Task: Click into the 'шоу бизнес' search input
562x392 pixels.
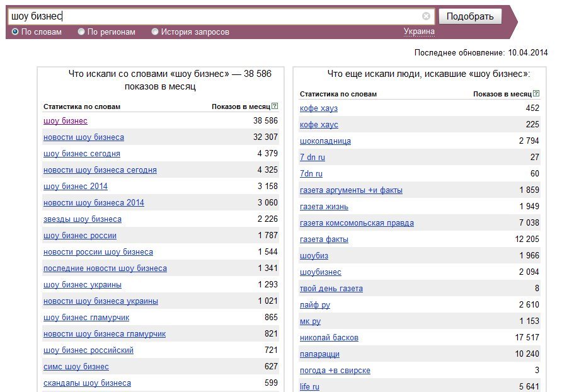Action: pyautogui.click(x=215, y=16)
